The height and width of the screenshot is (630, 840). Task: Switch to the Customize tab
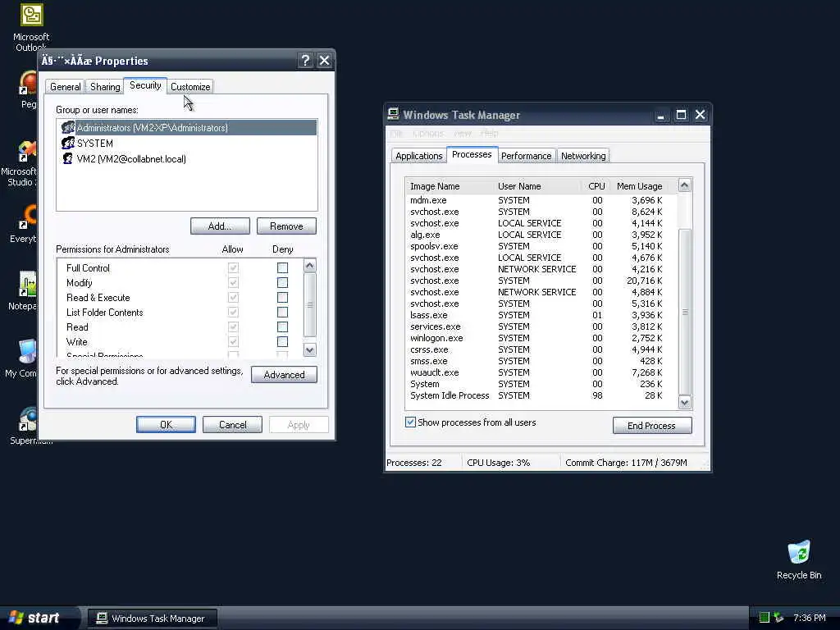click(190, 87)
